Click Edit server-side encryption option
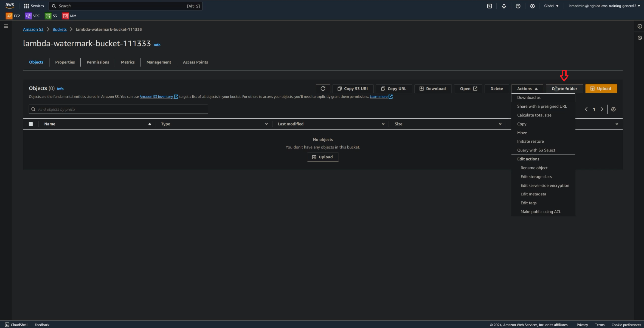 point(545,185)
